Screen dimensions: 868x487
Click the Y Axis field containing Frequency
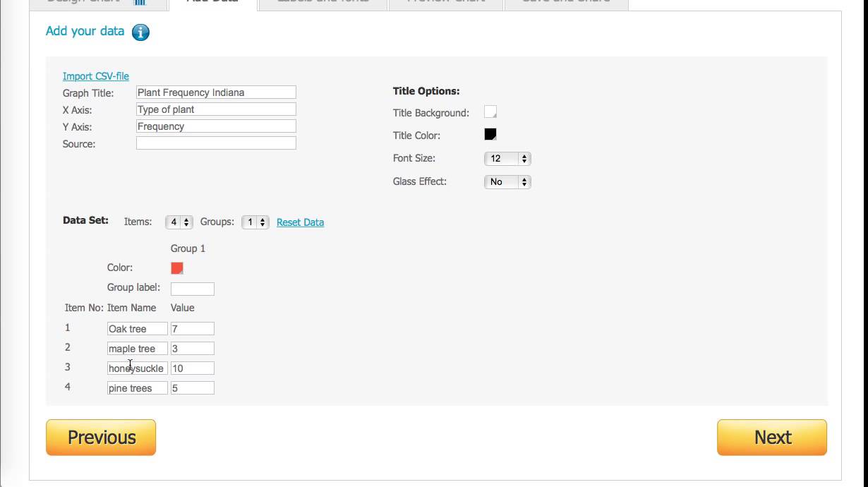tap(216, 126)
